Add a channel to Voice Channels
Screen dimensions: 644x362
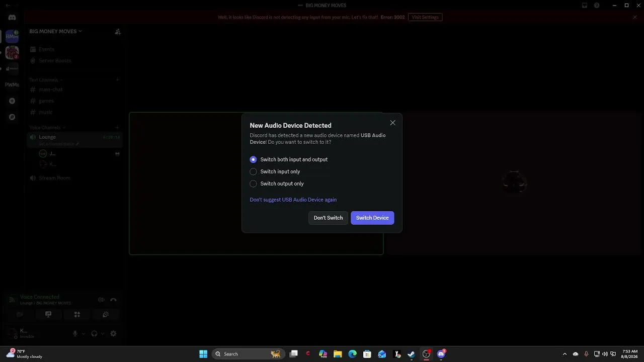pos(117,128)
